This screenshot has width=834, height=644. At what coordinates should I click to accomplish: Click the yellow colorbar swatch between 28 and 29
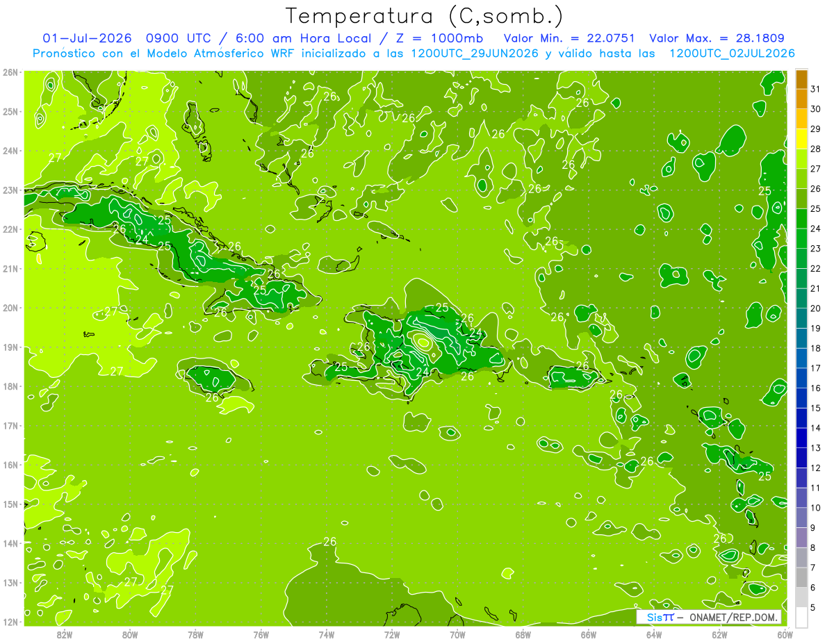801,139
